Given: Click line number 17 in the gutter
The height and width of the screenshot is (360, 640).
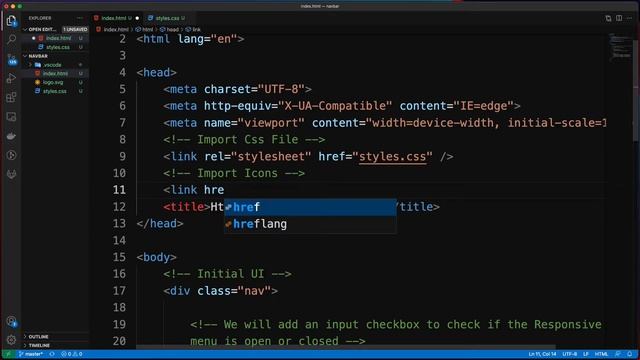Looking at the screenshot, I should (119, 291).
